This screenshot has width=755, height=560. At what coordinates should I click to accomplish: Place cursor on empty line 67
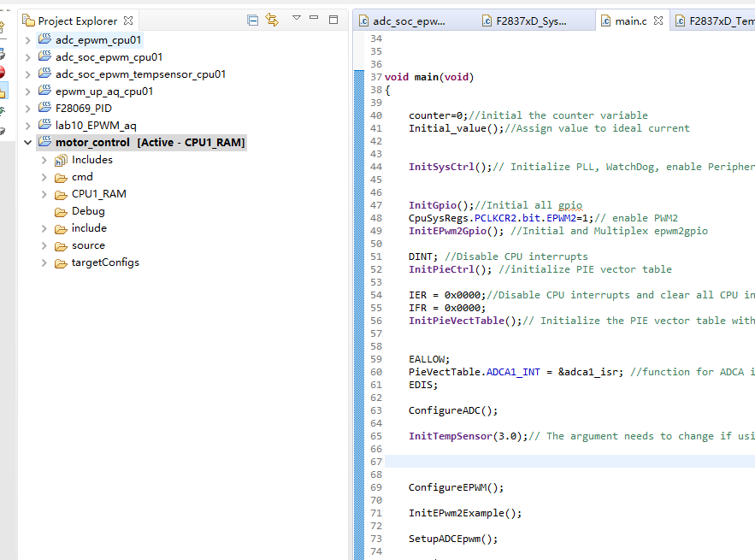click(569, 462)
